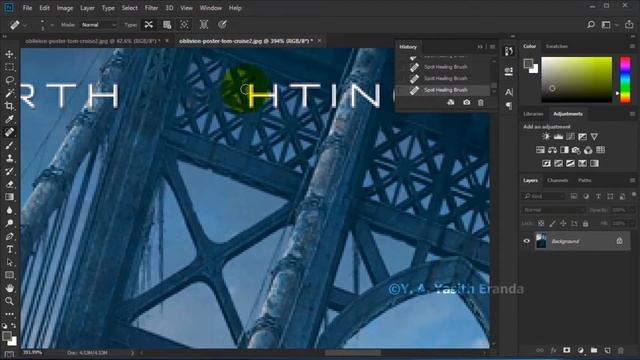
Task: Open the layer Fill dropdown
Action: point(632,223)
